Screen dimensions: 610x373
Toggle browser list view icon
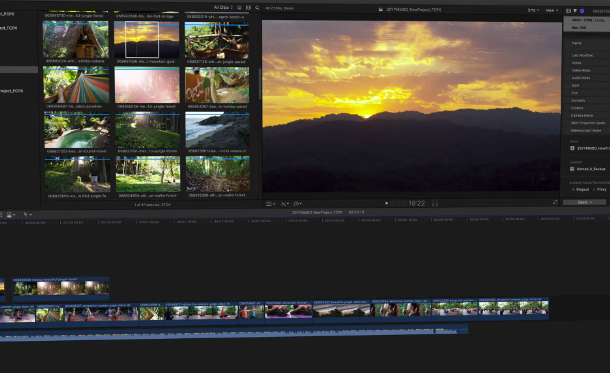pyautogui.click(x=239, y=7)
